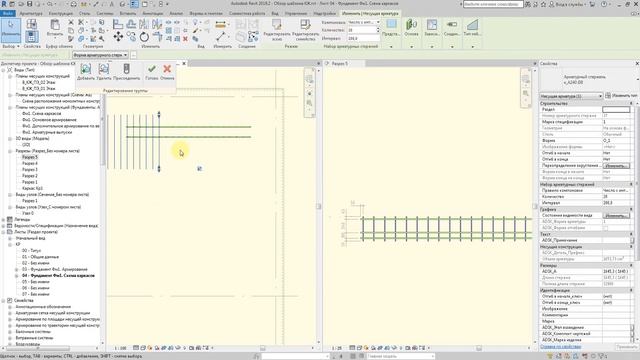Click Edit button for rounding override row

click(x=616, y=166)
